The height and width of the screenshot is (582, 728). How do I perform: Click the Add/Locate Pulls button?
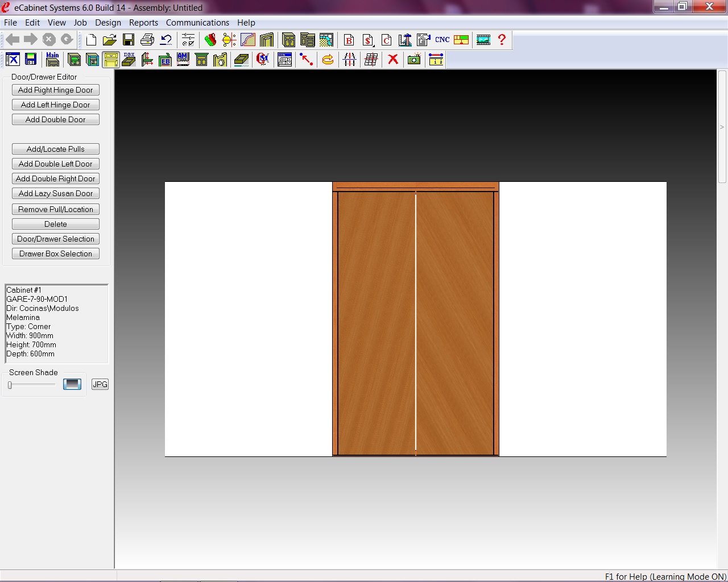point(56,149)
